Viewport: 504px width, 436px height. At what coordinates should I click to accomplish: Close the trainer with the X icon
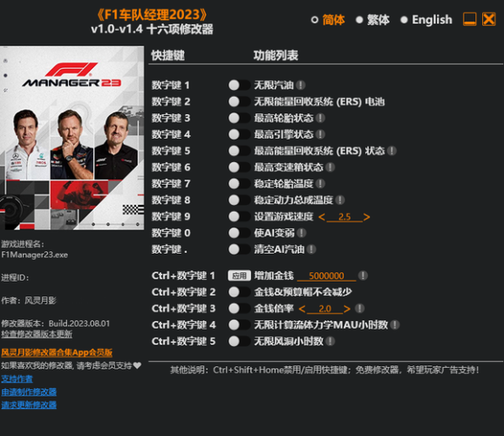(x=489, y=19)
